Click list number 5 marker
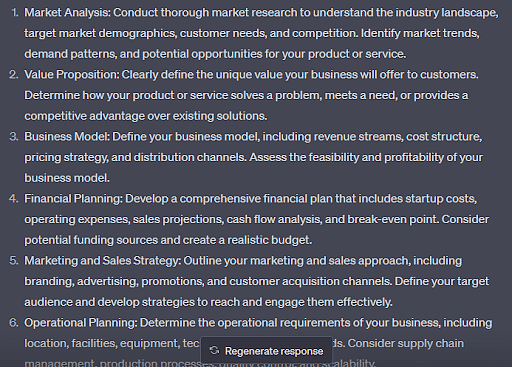The image size is (512, 367). 14,261
